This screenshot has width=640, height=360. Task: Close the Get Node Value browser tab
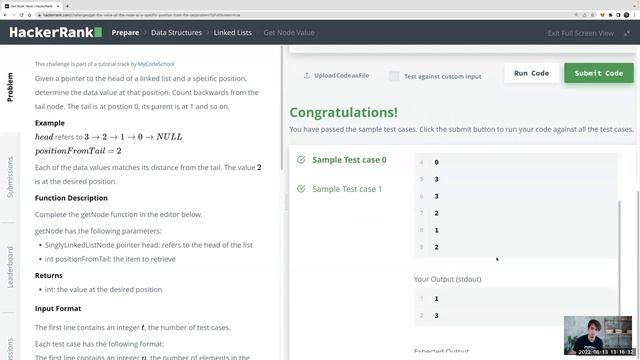click(58, 6)
